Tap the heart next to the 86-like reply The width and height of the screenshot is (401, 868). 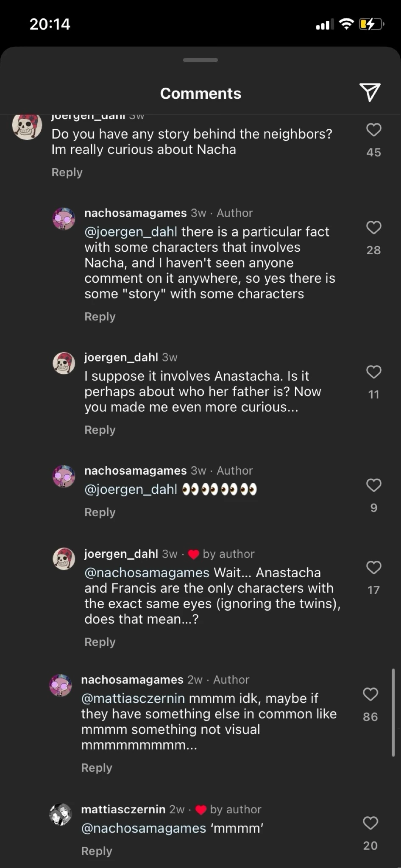370,694
